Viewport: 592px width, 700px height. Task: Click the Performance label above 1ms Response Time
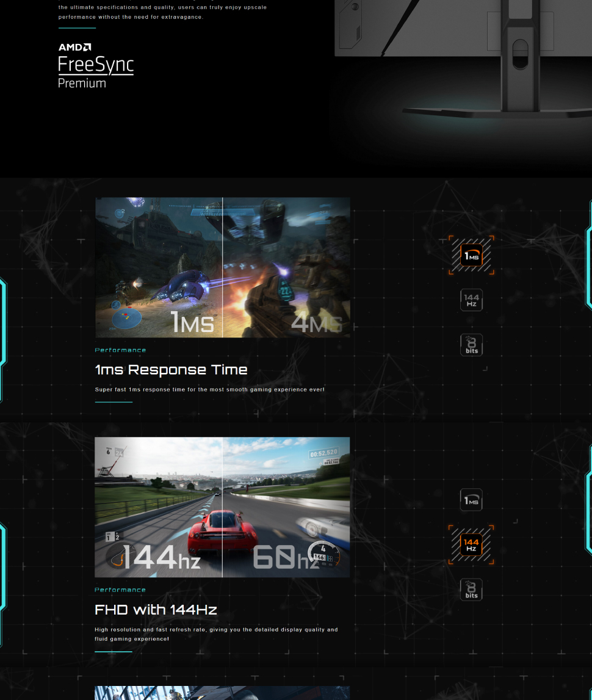tap(120, 350)
